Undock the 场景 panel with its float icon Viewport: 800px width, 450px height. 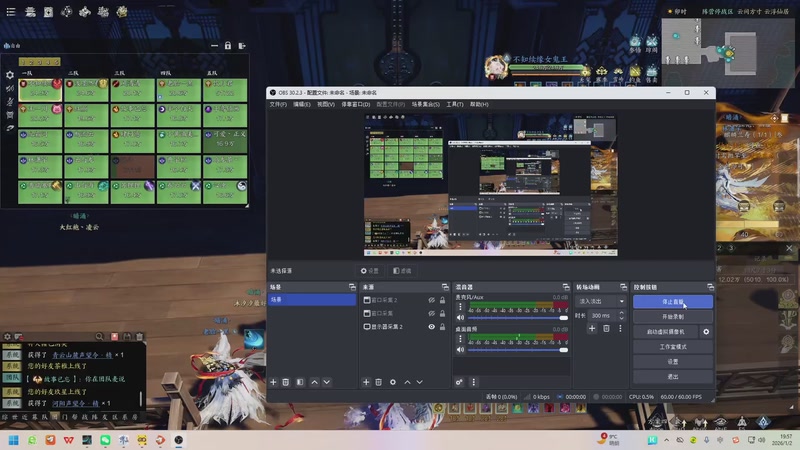pyautogui.click(x=352, y=287)
